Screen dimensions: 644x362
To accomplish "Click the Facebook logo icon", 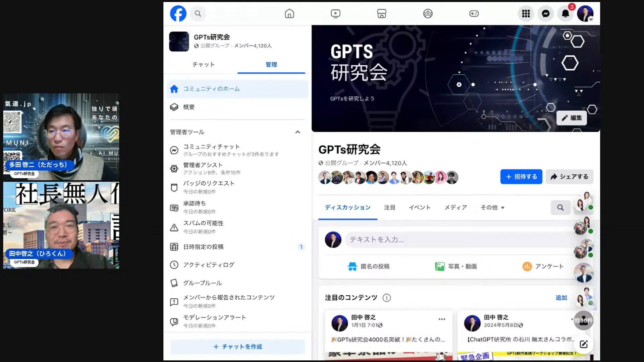I will tap(178, 14).
